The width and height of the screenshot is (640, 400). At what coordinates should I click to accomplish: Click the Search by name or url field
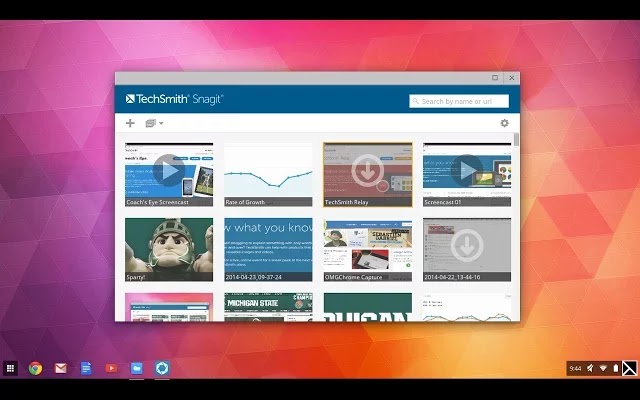coord(459,101)
